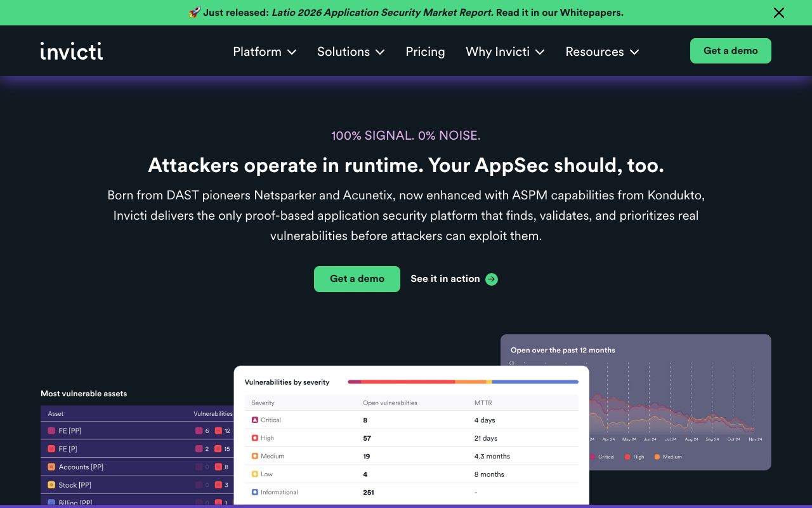Click the "Attackers operate in runtime" headline
This screenshot has height=508, width=812.
click(x=406, y=165)
